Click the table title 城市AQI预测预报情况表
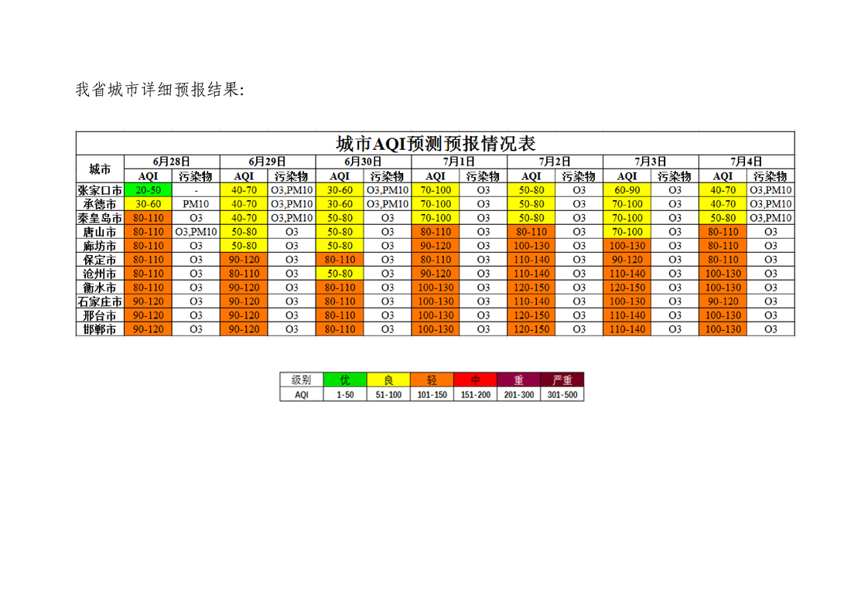 (436, 144)
